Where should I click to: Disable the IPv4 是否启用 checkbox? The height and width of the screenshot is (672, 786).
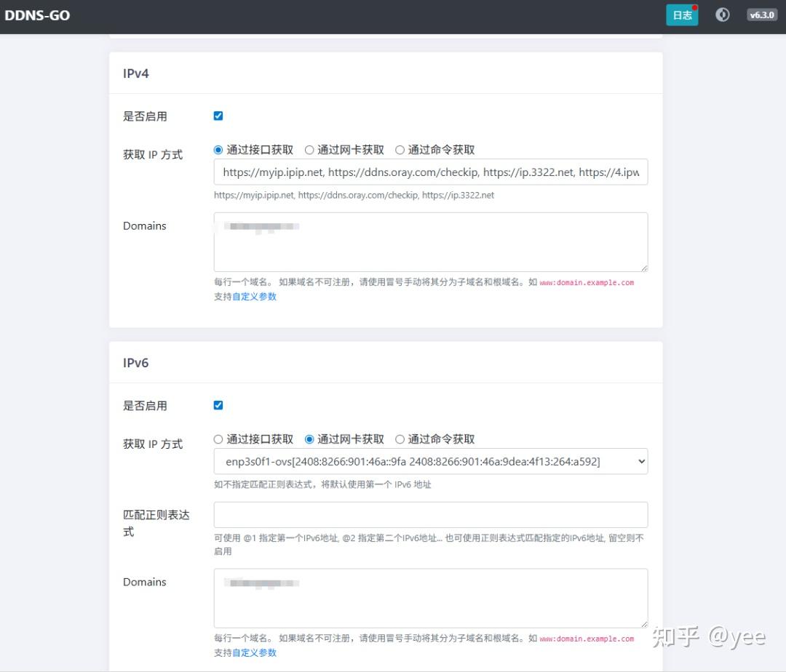coord(218,116)
